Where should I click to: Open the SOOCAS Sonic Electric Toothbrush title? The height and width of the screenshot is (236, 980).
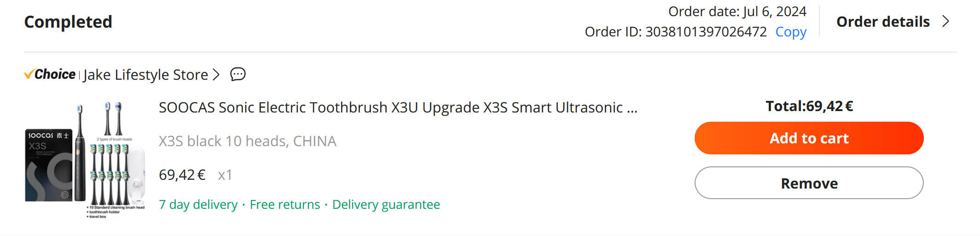coord(398,107)
